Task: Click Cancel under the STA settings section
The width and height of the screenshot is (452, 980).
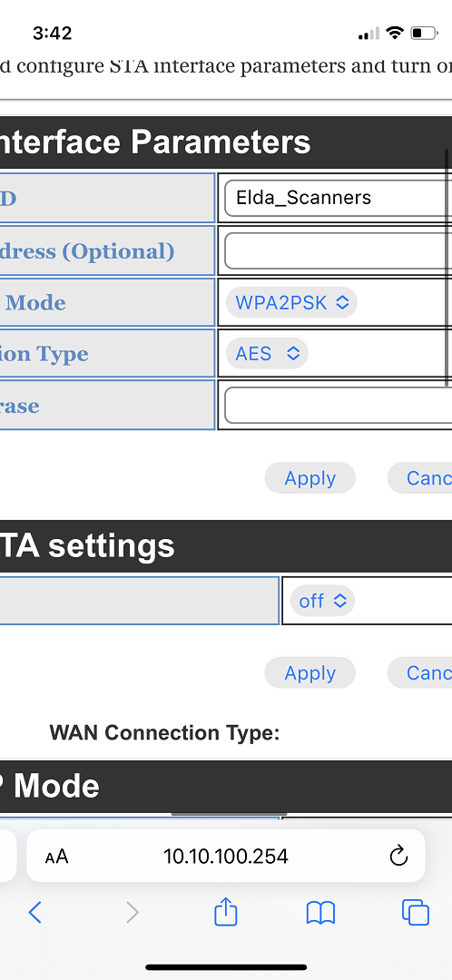Action: [419, 673]
